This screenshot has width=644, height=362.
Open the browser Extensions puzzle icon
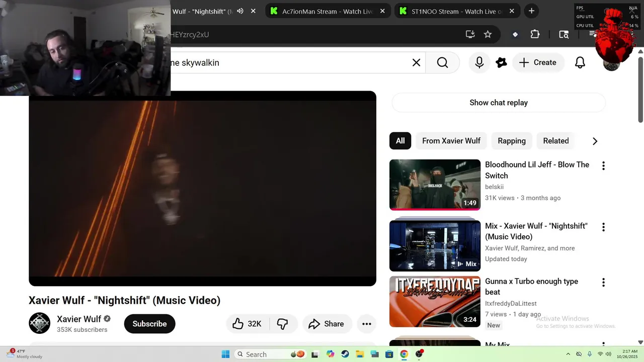(x=535, y=34)
